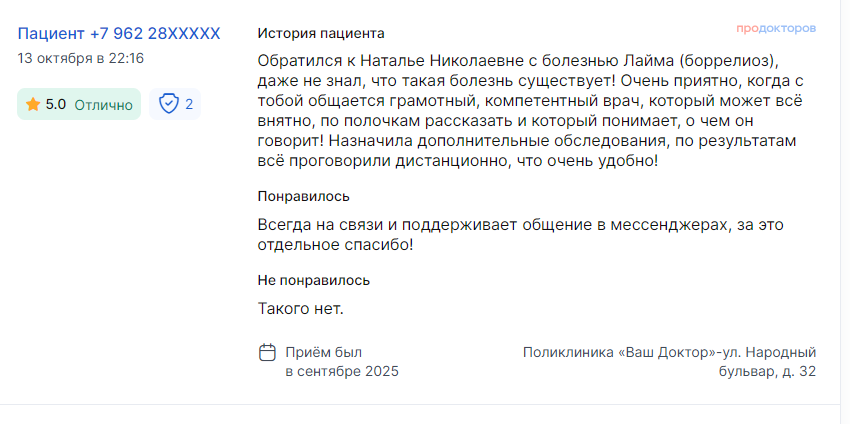Click the Такого нет. text
This screenshot has height=424, width=850.
(x=300, y=309)
